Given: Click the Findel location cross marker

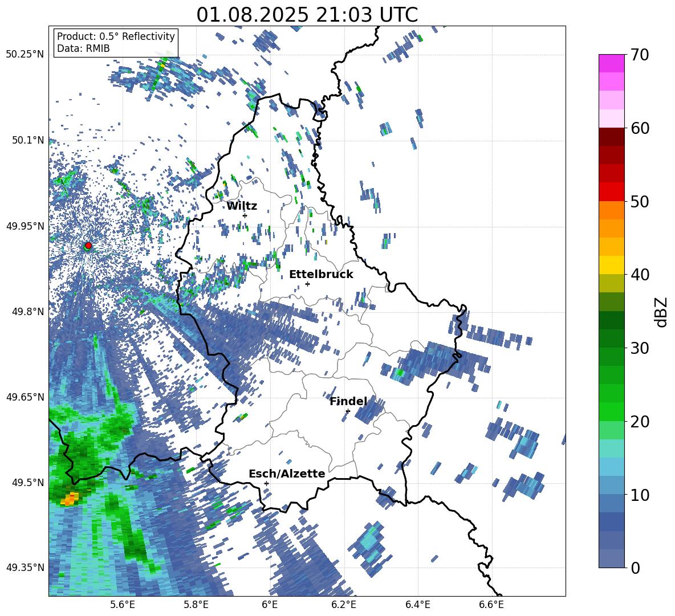Looking at the screenshot, I should (348, 411).
